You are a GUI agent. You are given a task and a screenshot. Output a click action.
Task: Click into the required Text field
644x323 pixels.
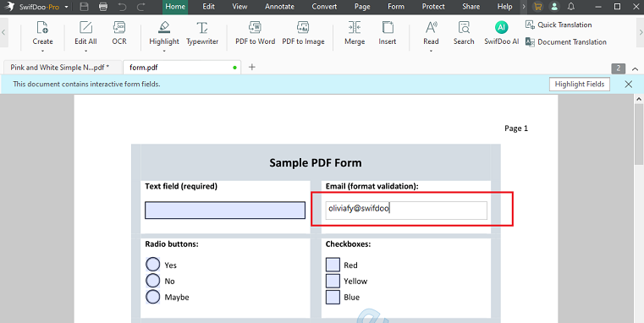point(225,211)
